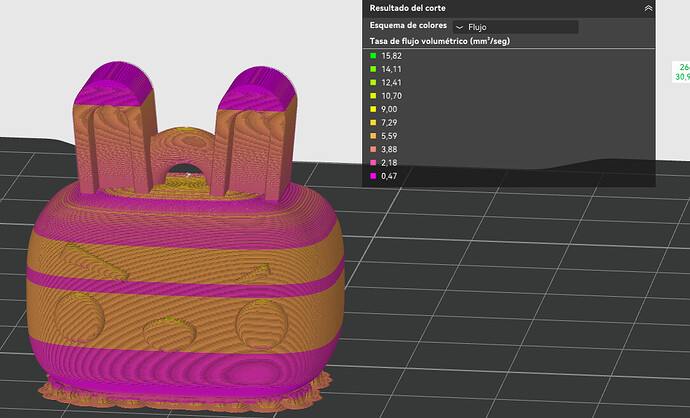Open the Esquema de colores Flujo dropdown
Image resolution: width=690 pixels, height=418 pixels.
(515, 27)
